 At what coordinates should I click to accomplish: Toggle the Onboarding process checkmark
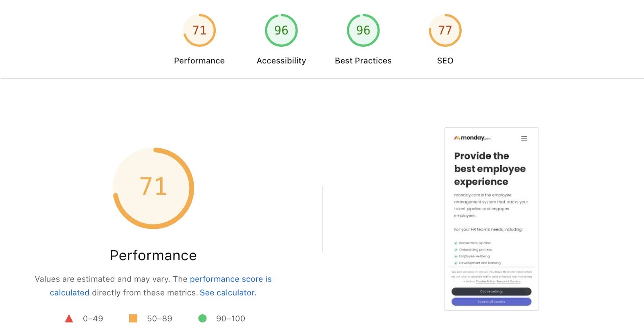(x=455, y=249)
